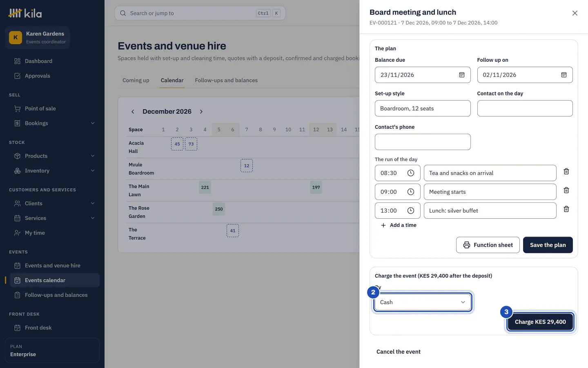This screenshot has width=588, height=368.
Task: Open time picker clock for 08:30
Action: [x=411, y=173]
